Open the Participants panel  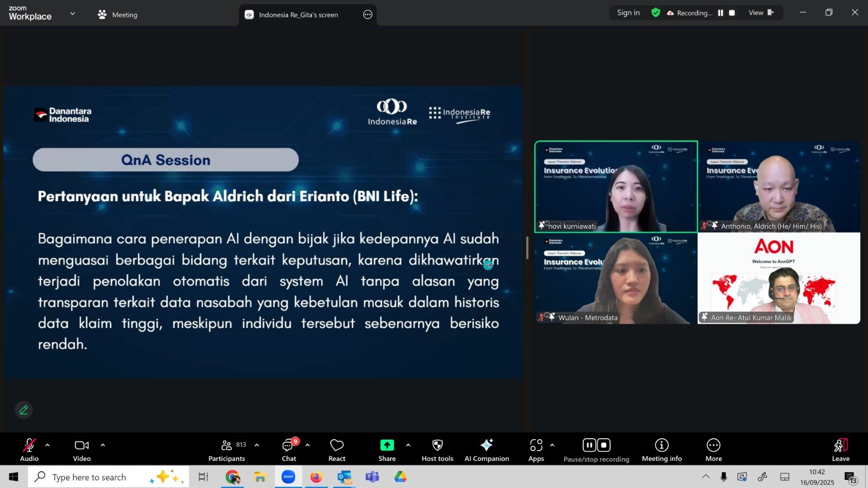[x=227, y=450]
